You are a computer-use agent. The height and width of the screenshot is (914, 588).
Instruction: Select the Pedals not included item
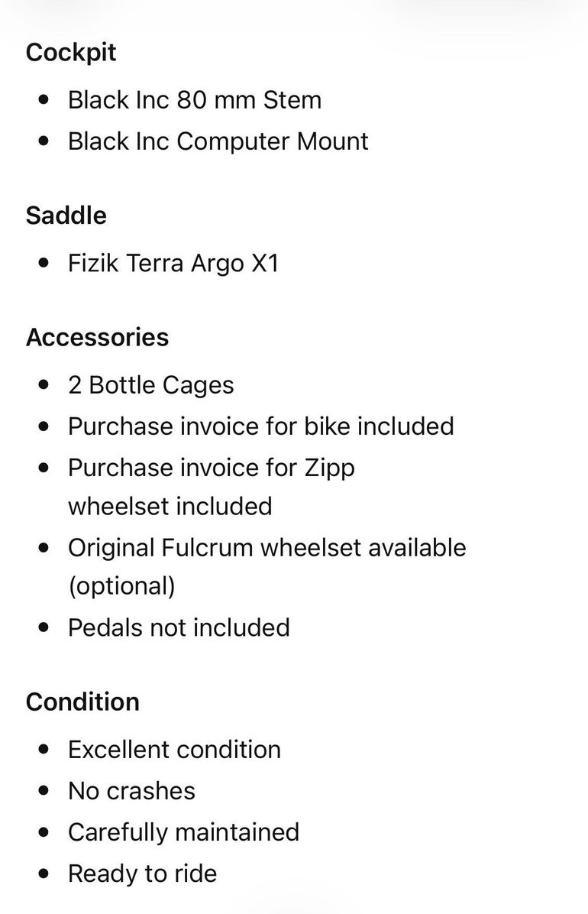179,627
